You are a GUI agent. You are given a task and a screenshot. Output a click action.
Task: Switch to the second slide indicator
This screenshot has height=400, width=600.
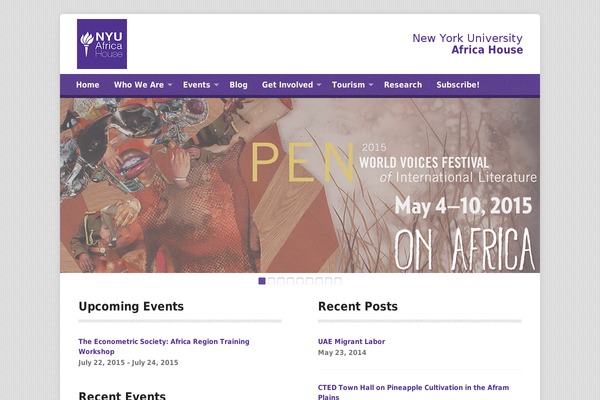pos(272,281)
